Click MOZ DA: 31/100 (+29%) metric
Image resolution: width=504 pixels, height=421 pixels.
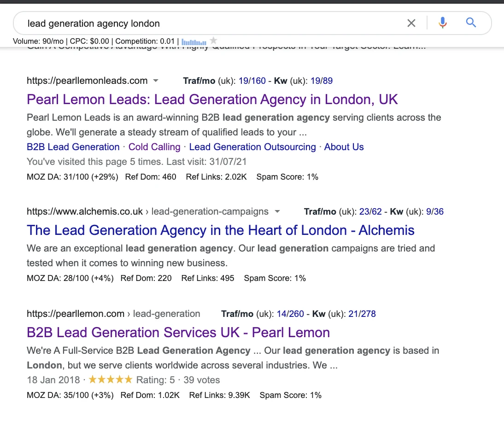click(72, 177)
